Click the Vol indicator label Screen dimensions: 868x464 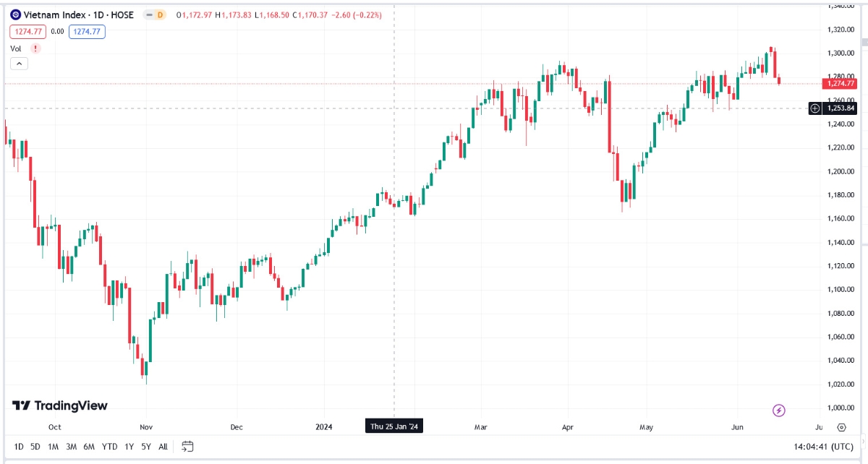pos(16,48)
